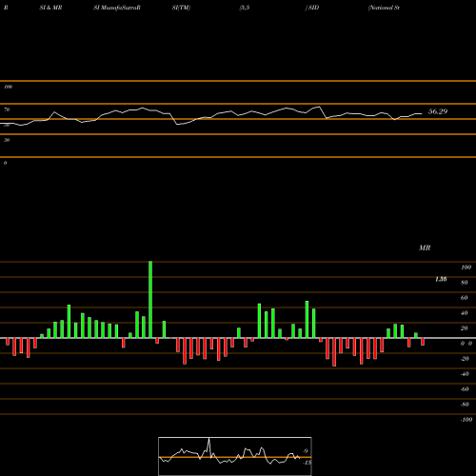Click the RSI axis label 30

coord(7,140)
